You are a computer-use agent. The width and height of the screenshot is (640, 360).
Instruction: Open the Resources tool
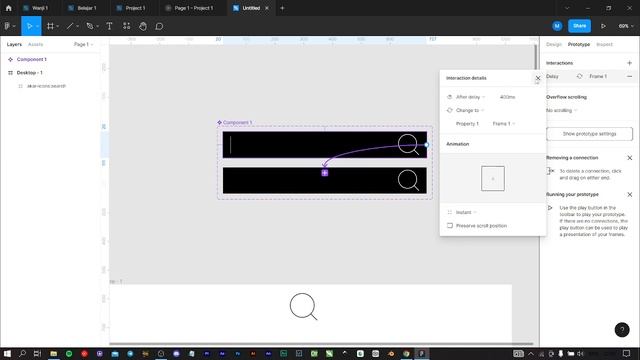pyautogui.click(x=127, y=26)
